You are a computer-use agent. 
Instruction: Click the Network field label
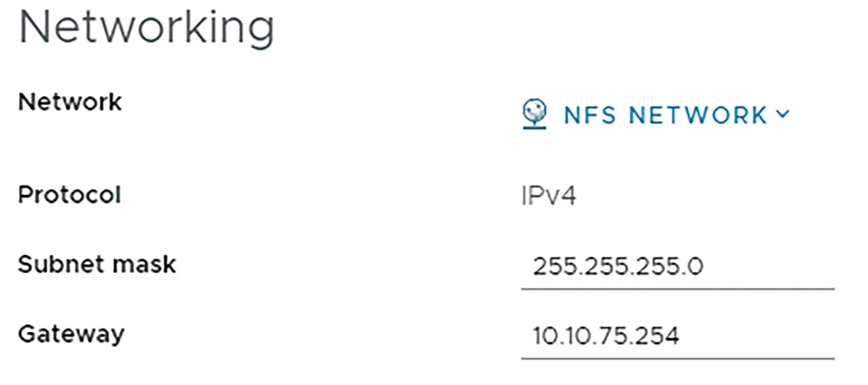coord(69,101)
